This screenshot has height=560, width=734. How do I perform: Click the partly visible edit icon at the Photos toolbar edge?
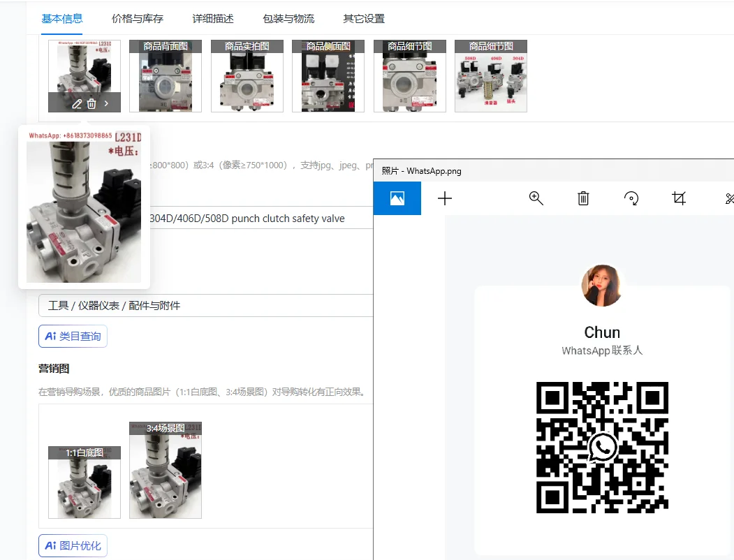tap(729, 198)
